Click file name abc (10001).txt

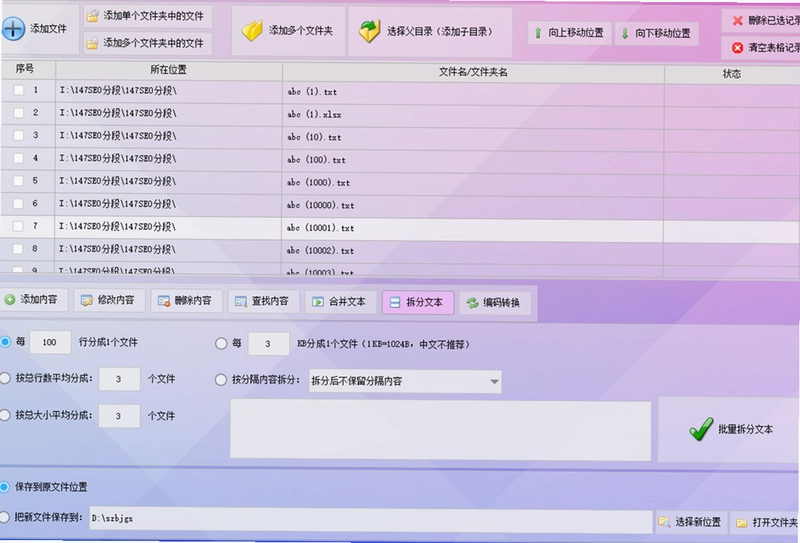pos(320,228)
